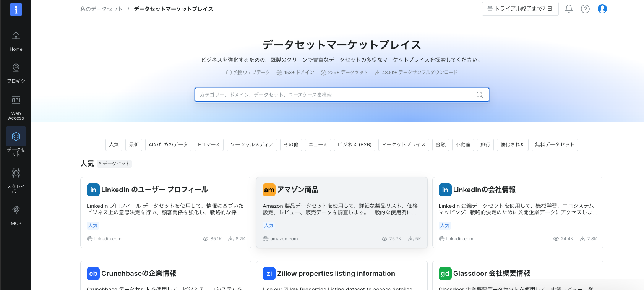Select the データセット sidebar icon

click(x=16, y=136)
